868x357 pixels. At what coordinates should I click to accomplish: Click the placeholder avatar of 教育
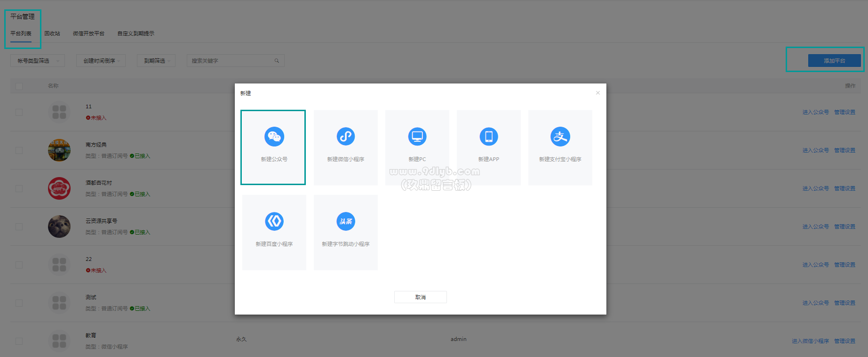click(x=59, y=341)
